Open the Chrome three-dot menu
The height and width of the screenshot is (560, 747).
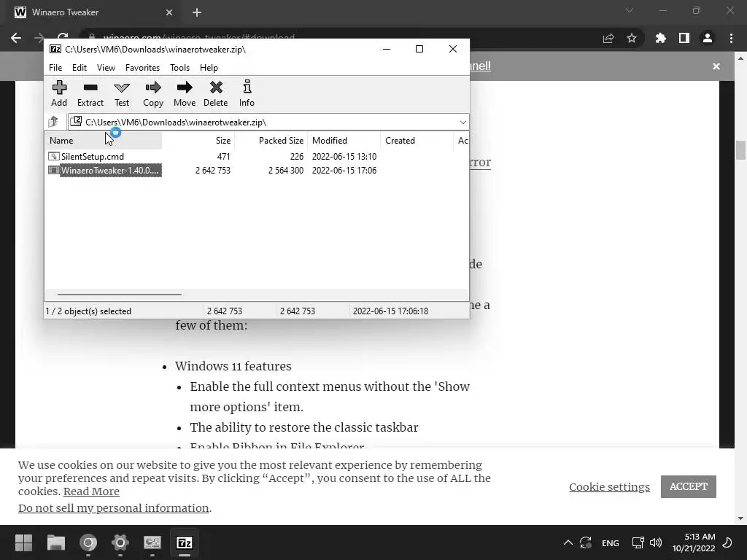pyautogui.click(x=731, y=38)
